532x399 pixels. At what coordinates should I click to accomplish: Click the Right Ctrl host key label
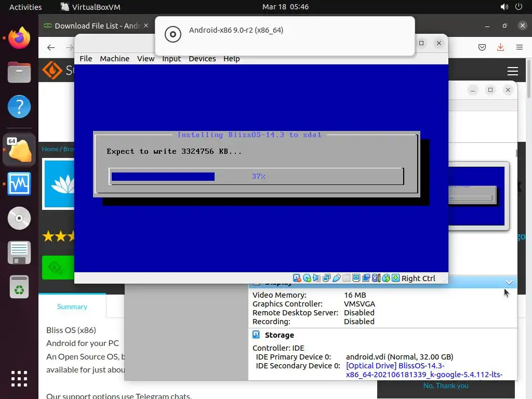click(x=418, y=278)
